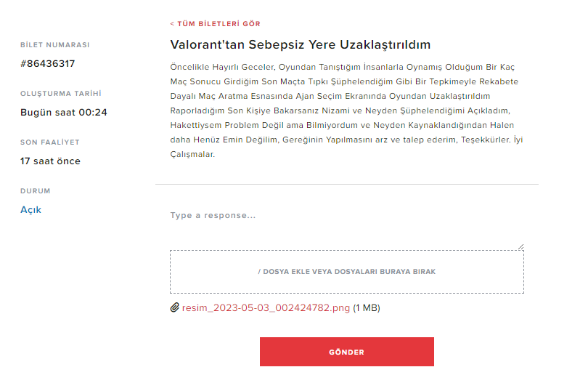
Task: Click the Son Faaliyet label
Action: pos(49,142)
